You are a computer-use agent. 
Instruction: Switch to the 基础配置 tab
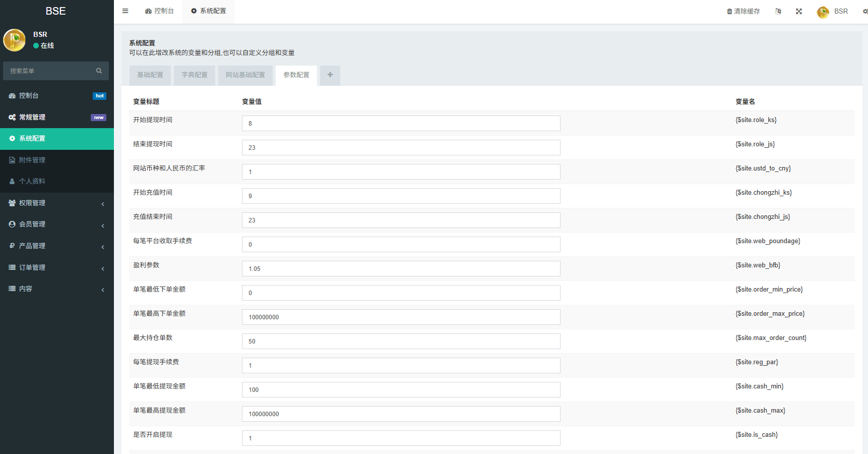150,75
